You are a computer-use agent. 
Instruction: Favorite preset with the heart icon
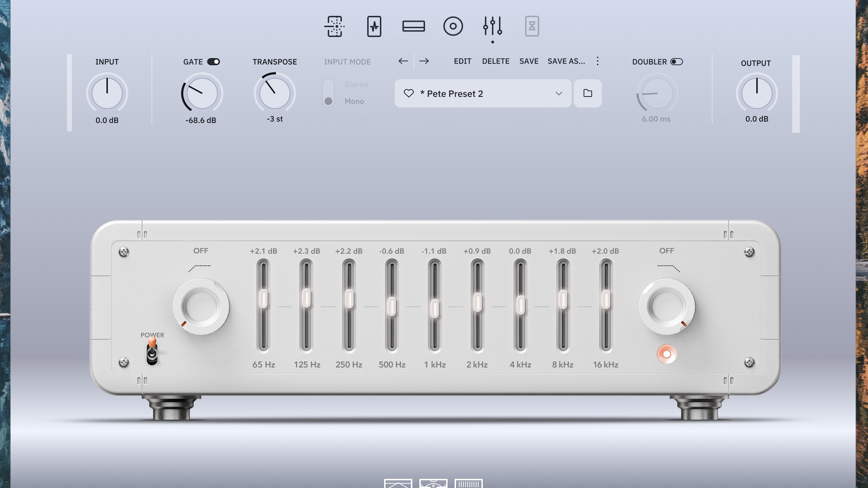(x=408, y=93)
